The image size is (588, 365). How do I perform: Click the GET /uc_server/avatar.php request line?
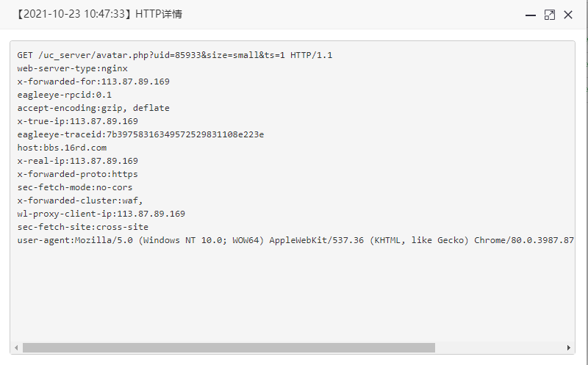(x=175, y=55)
